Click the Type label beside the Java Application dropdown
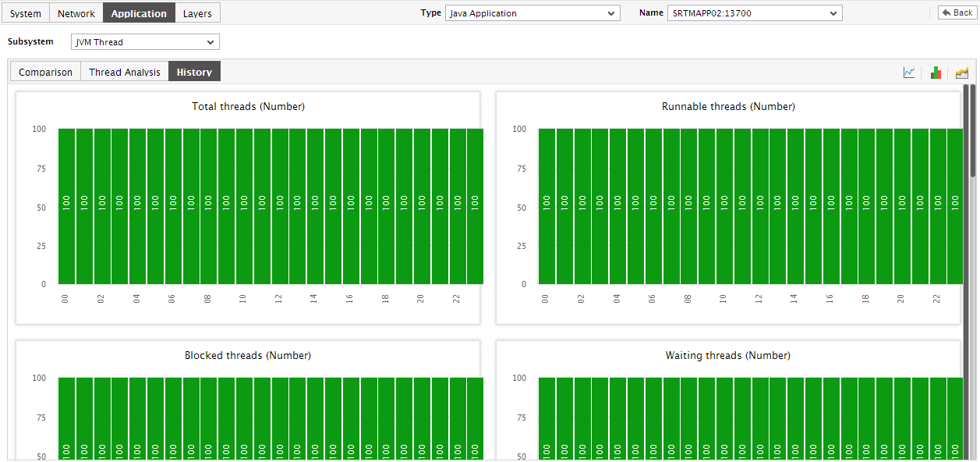This screenshot has width=980, height=462. pos(431,12)
